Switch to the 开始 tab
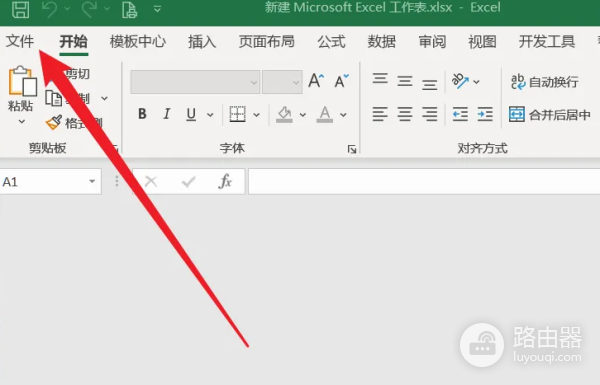The width and height of the screenshot is (600, 385). (x=73, y=41)
